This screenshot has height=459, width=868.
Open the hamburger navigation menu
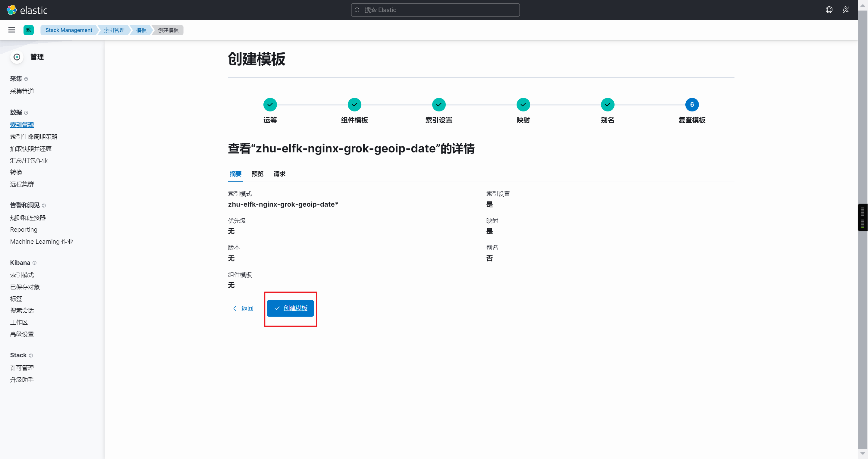(12, 30)
